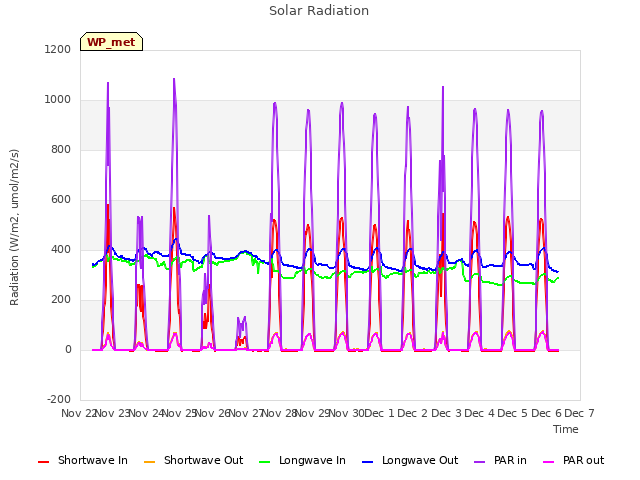Toggle the Shortwave In legend entry
Viewport: 640px width, 480px height.
[x=83, y=460]
